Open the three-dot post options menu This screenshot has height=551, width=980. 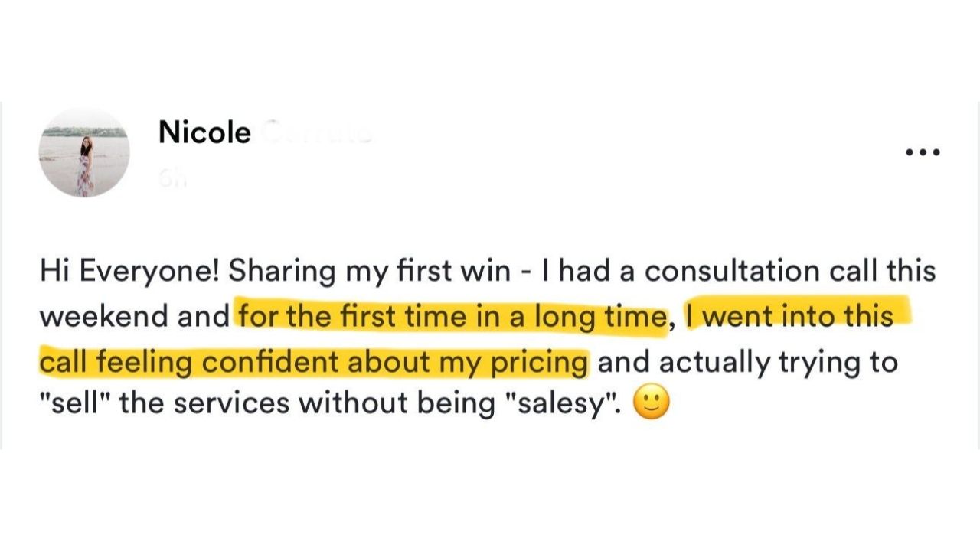[x=922, y=152]
